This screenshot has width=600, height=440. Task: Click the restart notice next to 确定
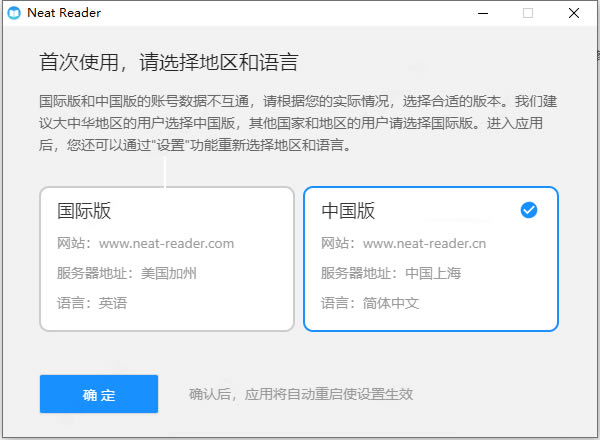coord(301,394)
